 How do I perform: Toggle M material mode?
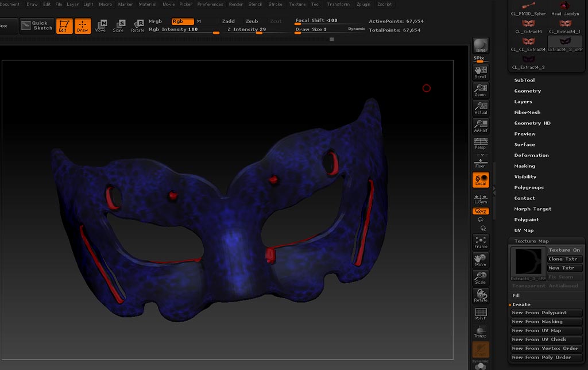199,21
